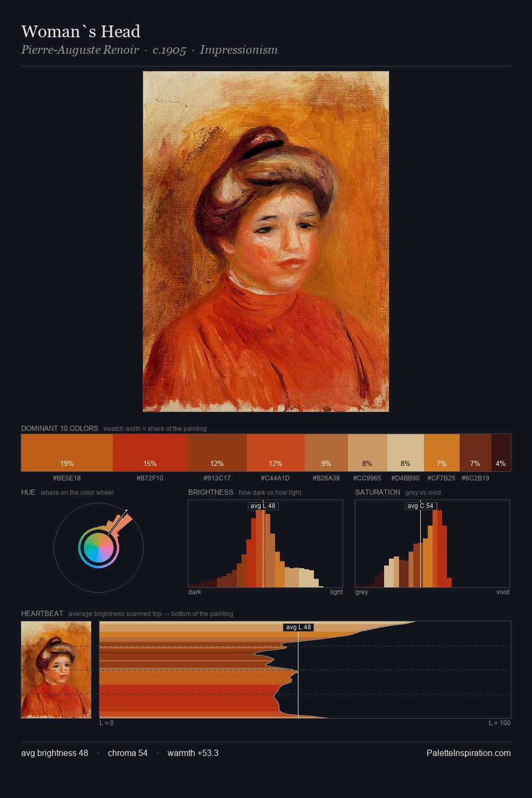Viewport: 532px width, 798px height.
Task: Click the 'DOMINANT 10 COLORS' heading
Action: coord(60,428)
